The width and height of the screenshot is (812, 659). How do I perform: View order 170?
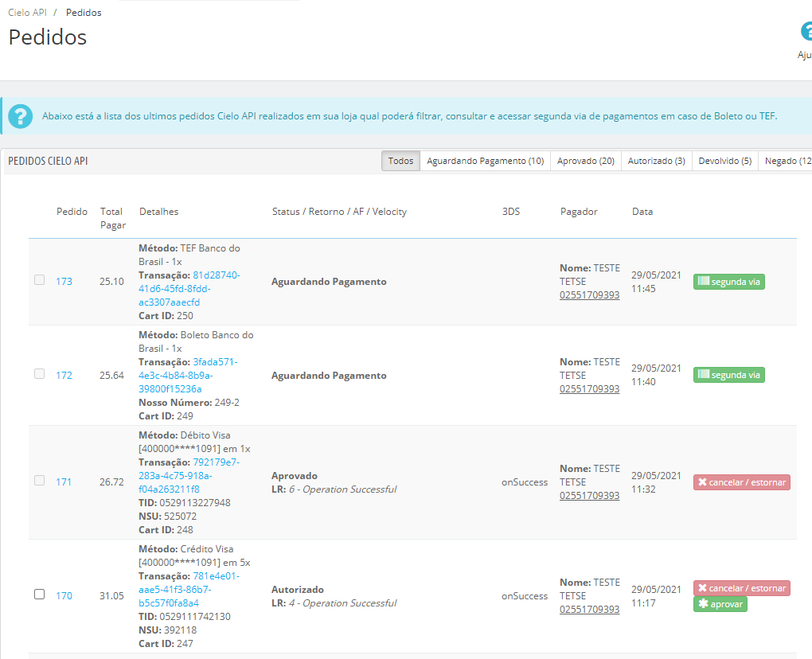[x=64, y=596]
